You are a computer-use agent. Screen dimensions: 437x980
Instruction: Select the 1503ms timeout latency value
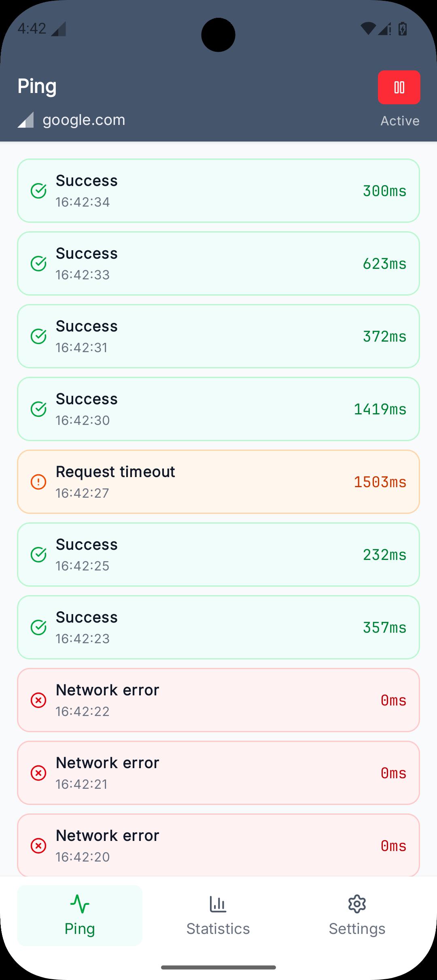380,482
